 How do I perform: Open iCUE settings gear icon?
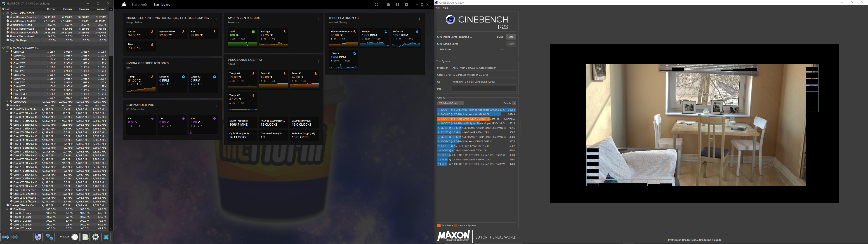(406, 5)
